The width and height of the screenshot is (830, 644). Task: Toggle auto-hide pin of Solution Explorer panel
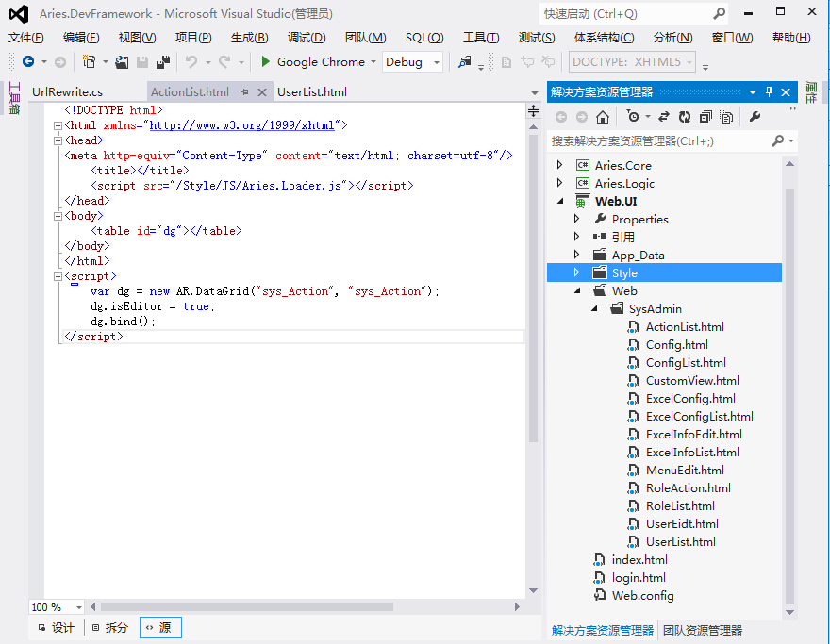point(769,92)
